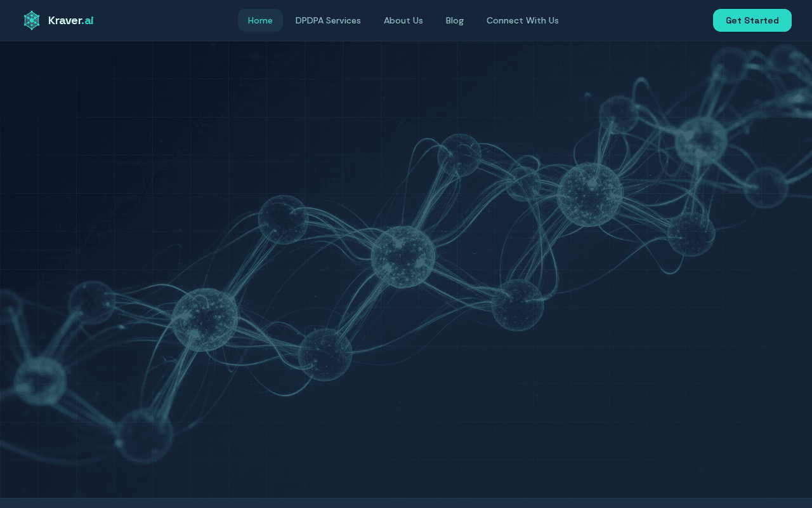Open the Connect With Us page
The height and width of the screenshot is (508, 812).
coord(523,20)
